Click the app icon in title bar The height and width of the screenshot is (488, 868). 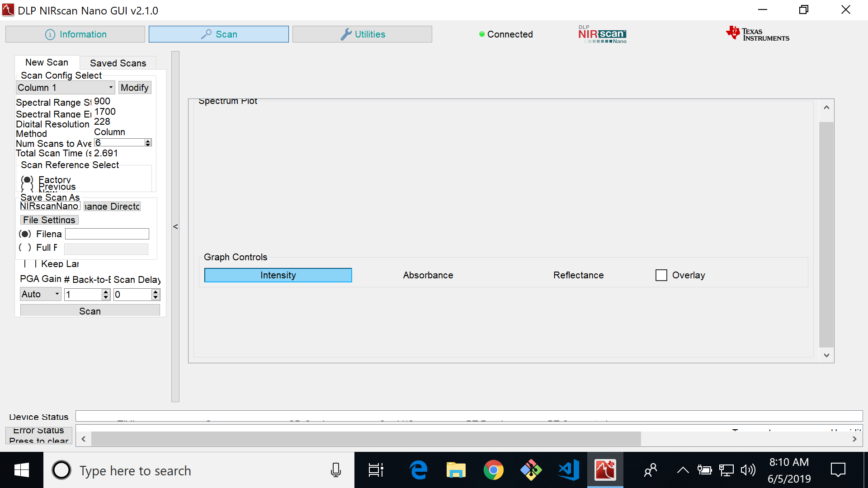coord(8,10)
